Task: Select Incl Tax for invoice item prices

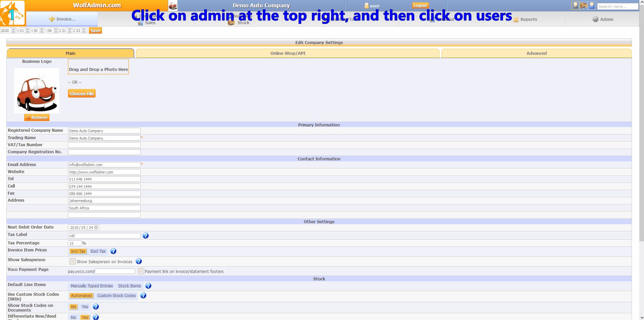Action: 78,251
